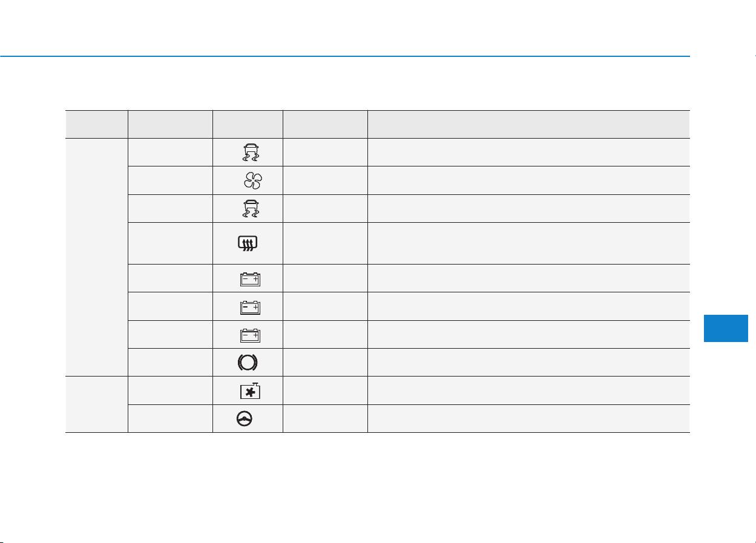Click the skidding car icon in first table row
756x543 pixels.
[x=248, y=152]
